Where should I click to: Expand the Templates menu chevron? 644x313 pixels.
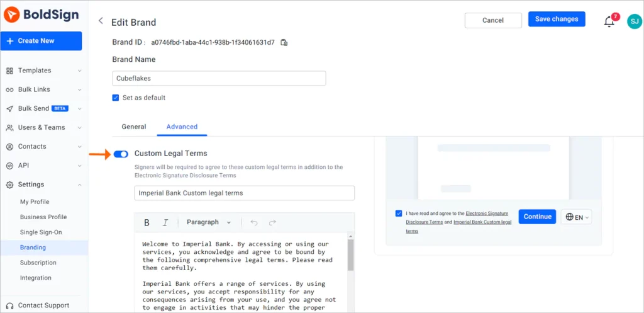coord(80,71)
